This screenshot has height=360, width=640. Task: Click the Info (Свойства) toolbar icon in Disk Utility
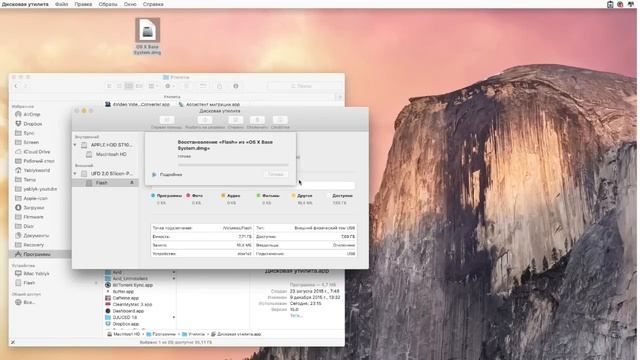pos(280,120)
